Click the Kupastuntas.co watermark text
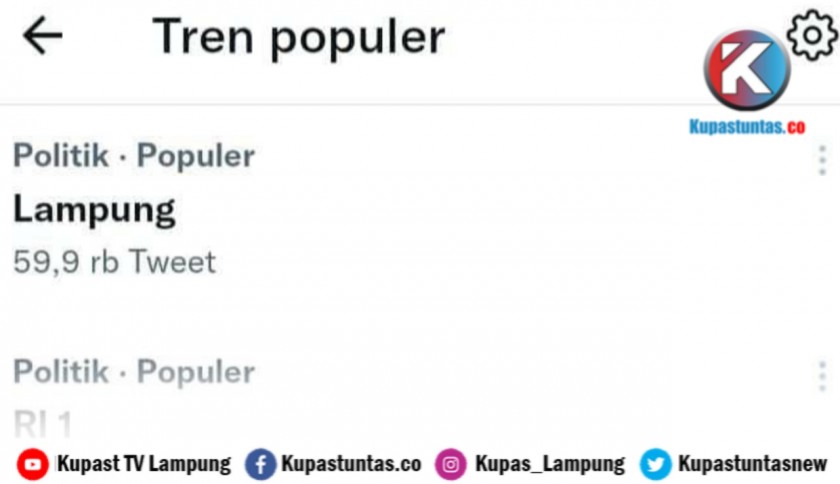The width and height of the screenshot is (840, 484). coord(746,127)
